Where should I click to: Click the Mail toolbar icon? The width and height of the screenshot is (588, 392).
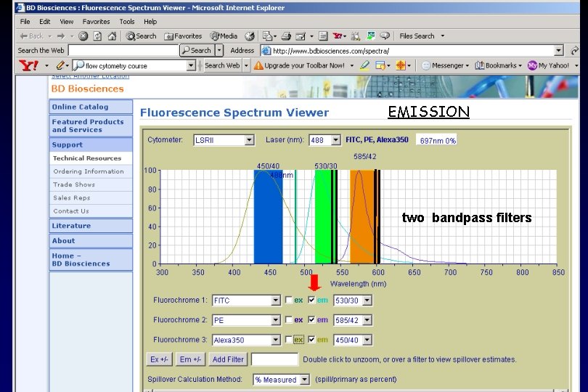click(x=267, y=36)
